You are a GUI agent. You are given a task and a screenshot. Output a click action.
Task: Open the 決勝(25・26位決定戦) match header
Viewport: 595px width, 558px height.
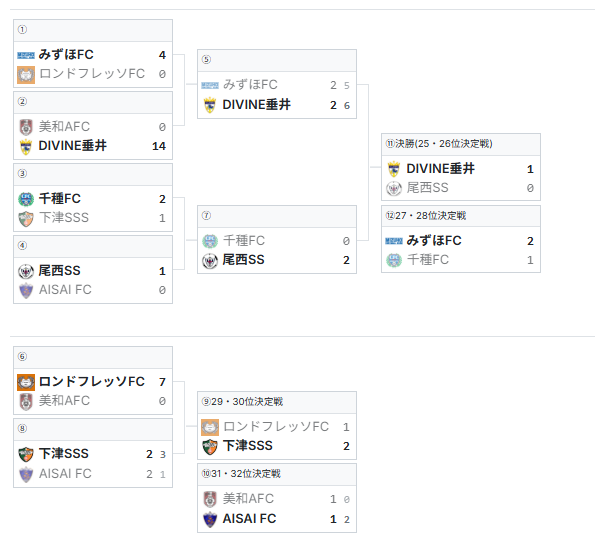click(461, 144)
